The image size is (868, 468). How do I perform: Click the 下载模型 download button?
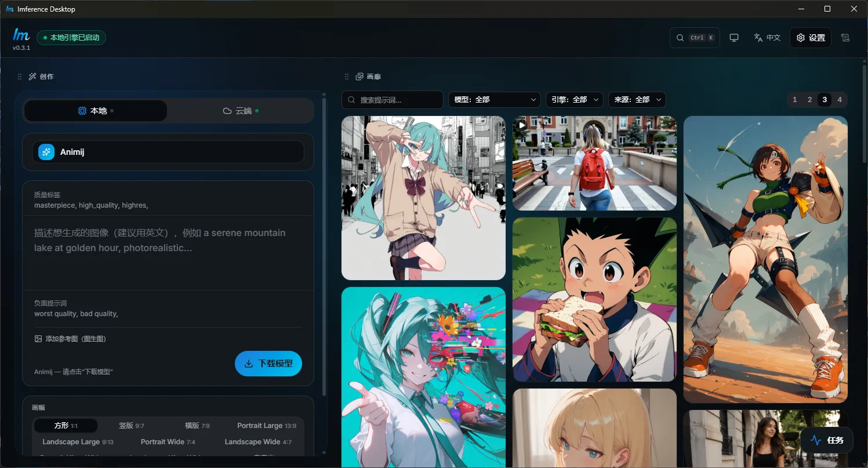pos(268,364)
